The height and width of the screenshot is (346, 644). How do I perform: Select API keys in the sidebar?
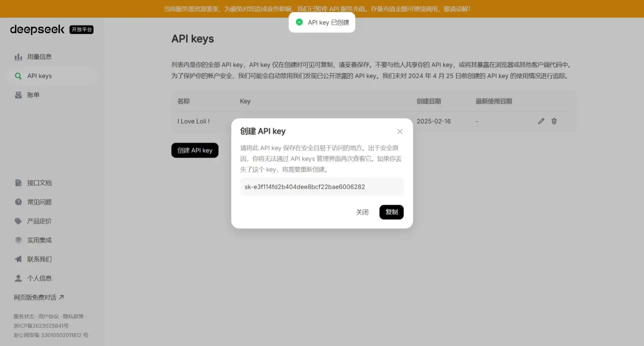click(x=39, y=76)
